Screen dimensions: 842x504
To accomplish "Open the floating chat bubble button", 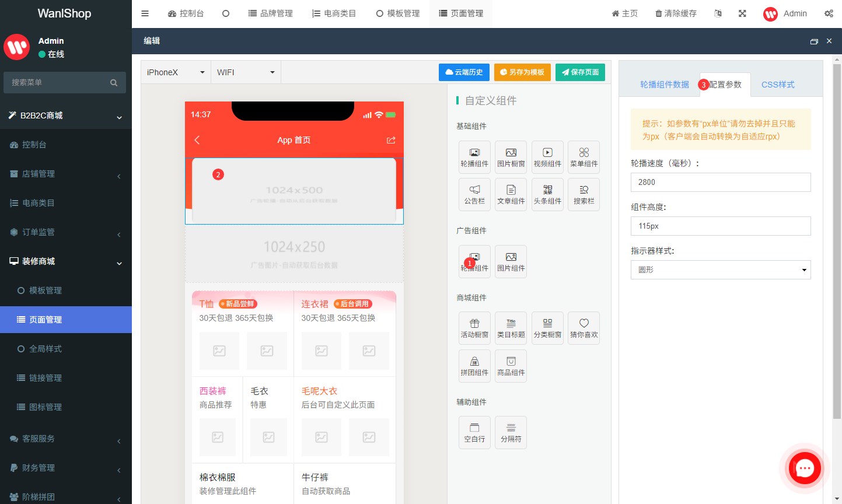I will click(x=805, y=468).
